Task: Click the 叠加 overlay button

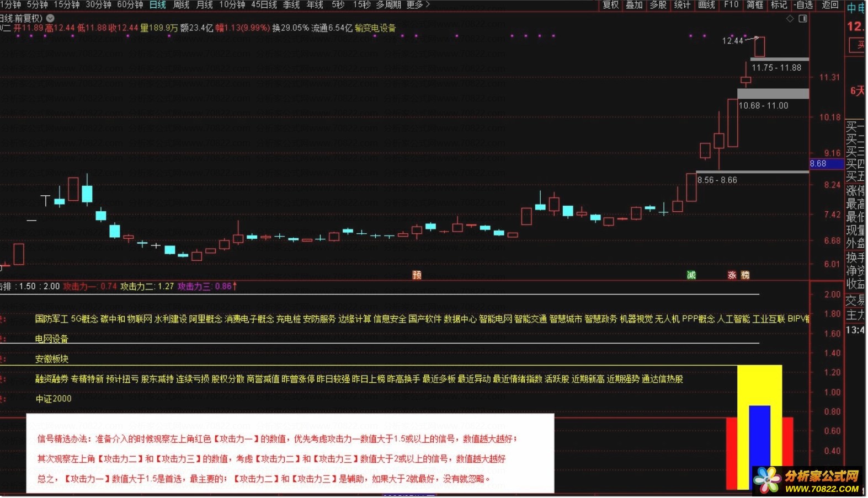Action: pyautogui.click(x=634, y=5)
